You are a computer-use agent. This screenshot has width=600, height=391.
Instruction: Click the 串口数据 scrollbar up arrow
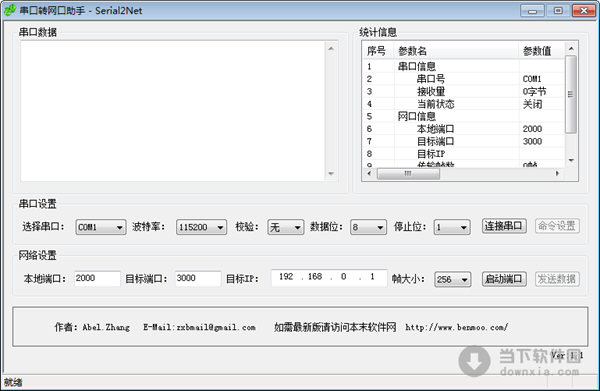pos(331,48)
